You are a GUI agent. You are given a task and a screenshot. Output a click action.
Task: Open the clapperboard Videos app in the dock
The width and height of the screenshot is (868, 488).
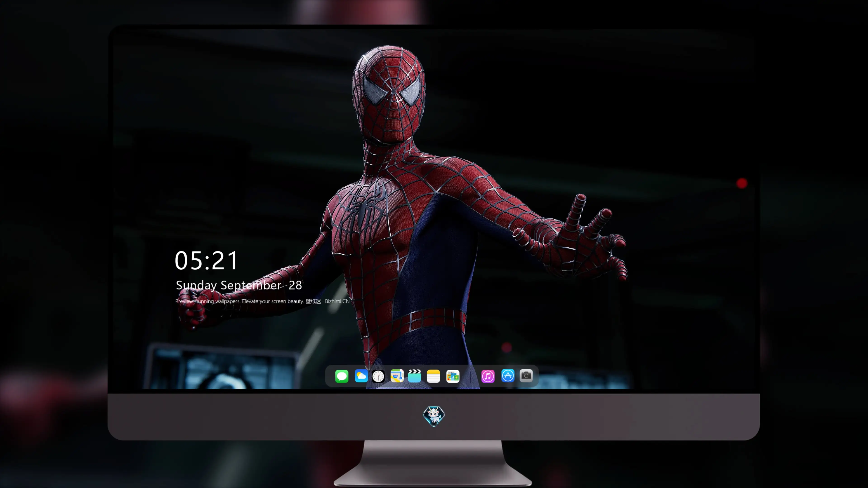click(x=415, y=376)
